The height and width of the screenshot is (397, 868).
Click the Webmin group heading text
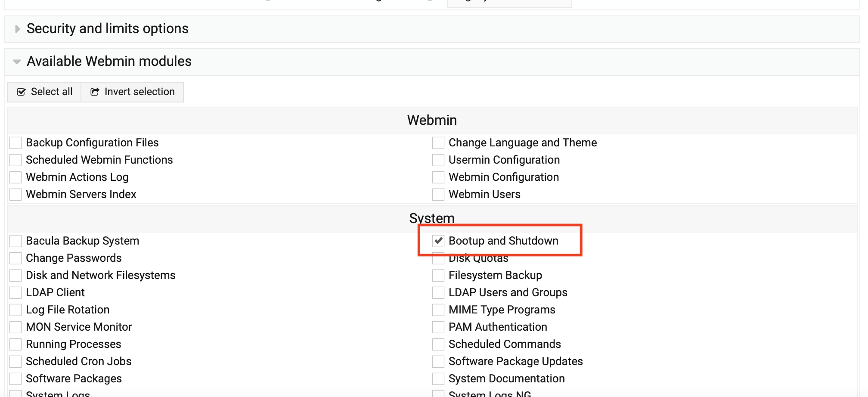[432, 120]
